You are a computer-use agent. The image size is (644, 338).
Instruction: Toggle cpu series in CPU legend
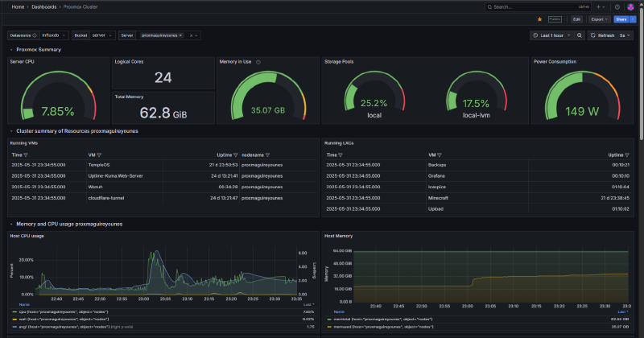[64, 312]
